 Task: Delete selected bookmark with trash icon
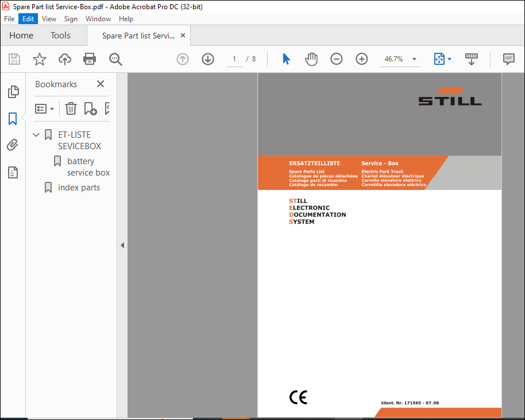click(x=71, y=108)
